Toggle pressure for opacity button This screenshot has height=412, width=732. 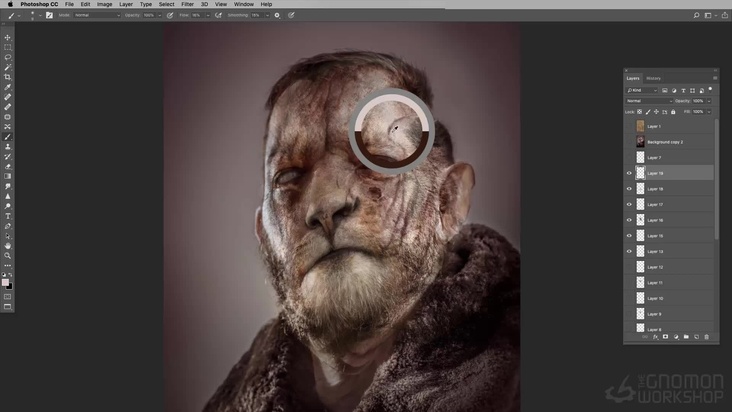[x=170, y=15]
